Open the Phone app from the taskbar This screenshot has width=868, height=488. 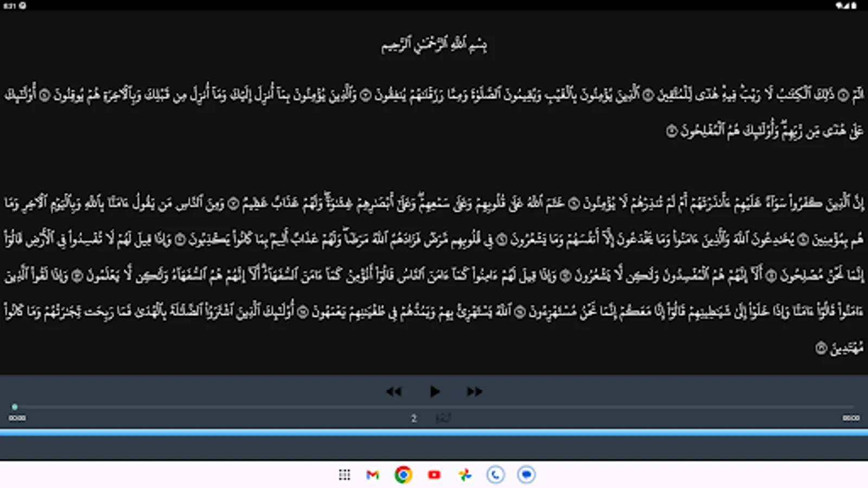point(495,475)
